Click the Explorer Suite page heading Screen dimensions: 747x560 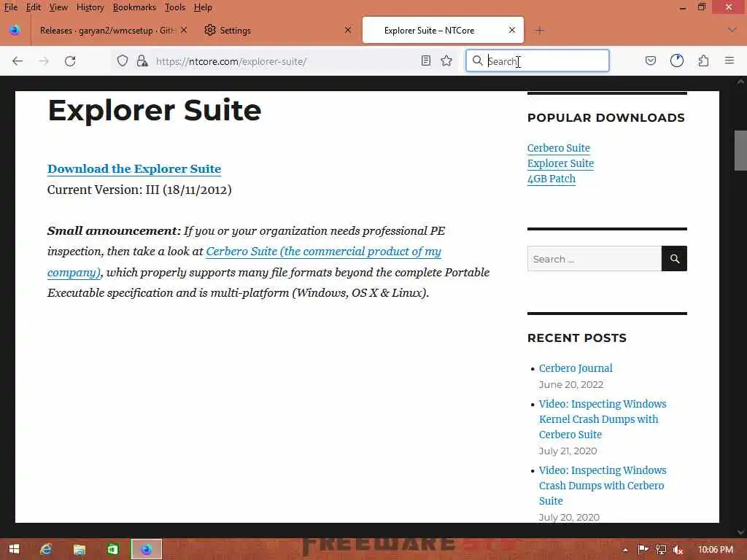(x=155, y=111)
